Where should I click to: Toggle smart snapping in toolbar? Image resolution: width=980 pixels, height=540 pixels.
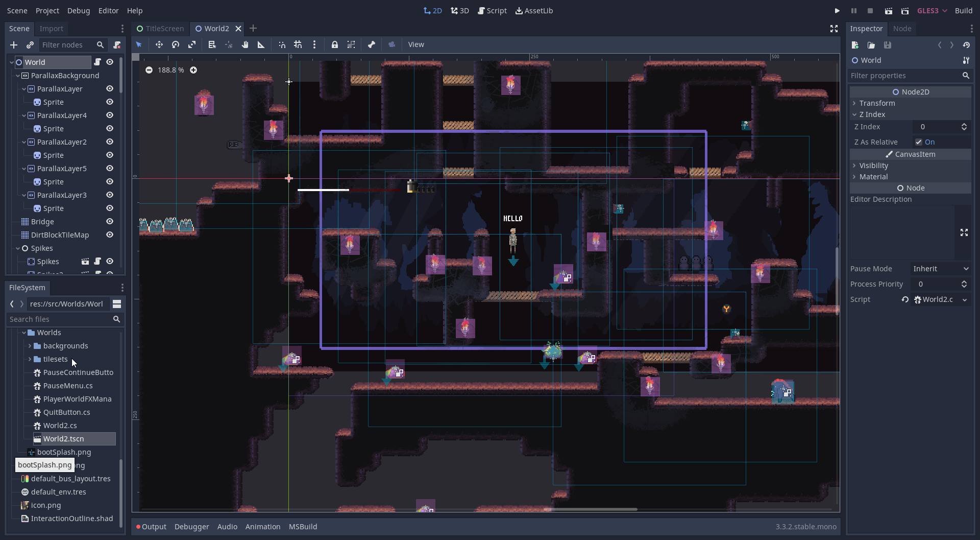(282, 44)
